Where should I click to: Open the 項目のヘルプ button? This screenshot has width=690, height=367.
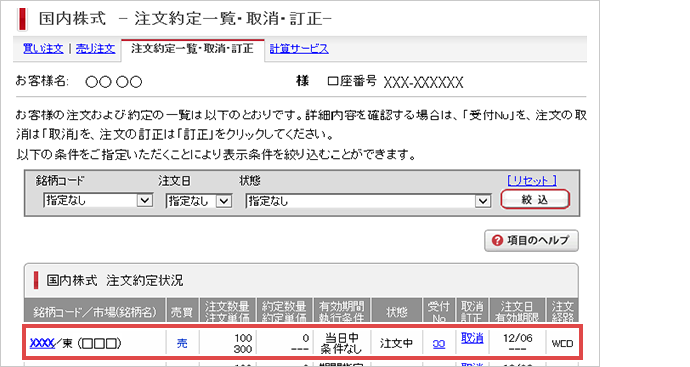pos(531,240)
